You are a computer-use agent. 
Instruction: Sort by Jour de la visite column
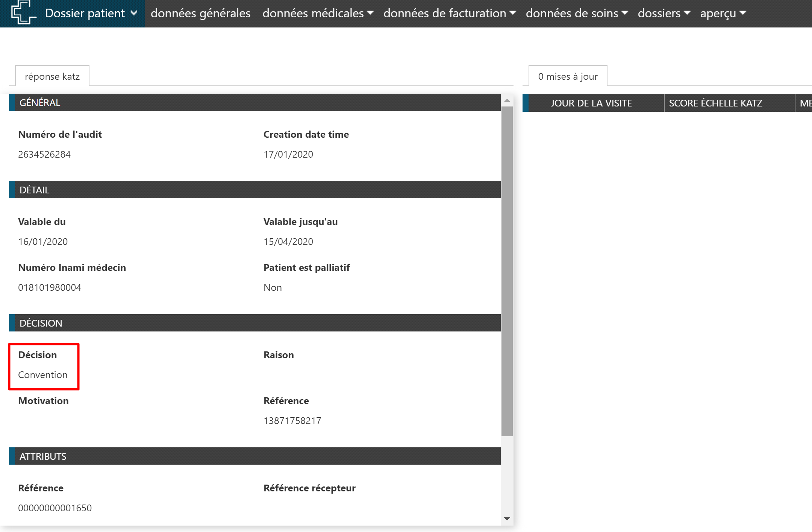pyautogui.click(x=591, y=103)
